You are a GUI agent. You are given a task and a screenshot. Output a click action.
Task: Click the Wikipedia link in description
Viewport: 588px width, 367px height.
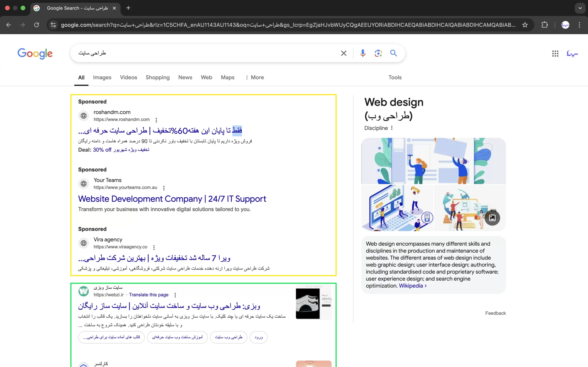tap(411, 286)
